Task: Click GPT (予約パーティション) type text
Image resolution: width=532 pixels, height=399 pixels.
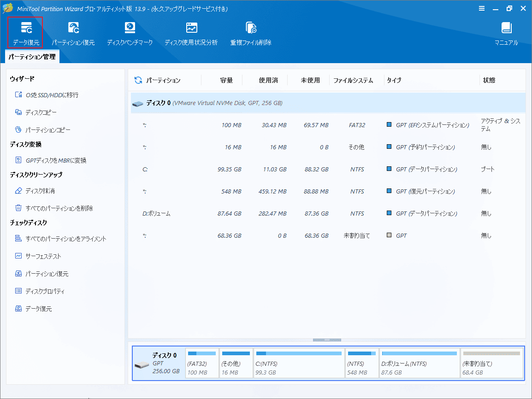Action: (425, 147)
